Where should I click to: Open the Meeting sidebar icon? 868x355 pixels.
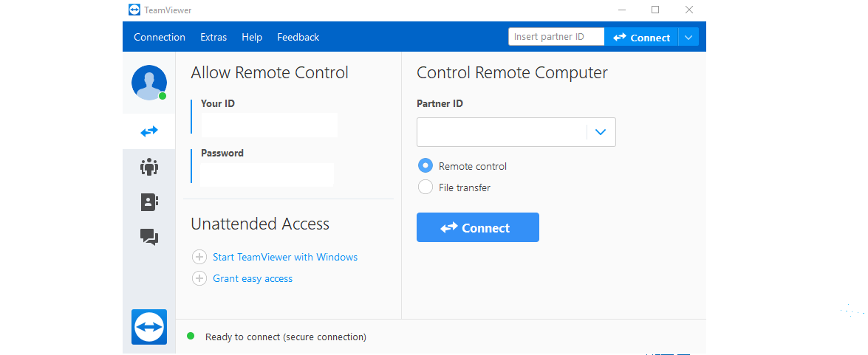[149, 167]
